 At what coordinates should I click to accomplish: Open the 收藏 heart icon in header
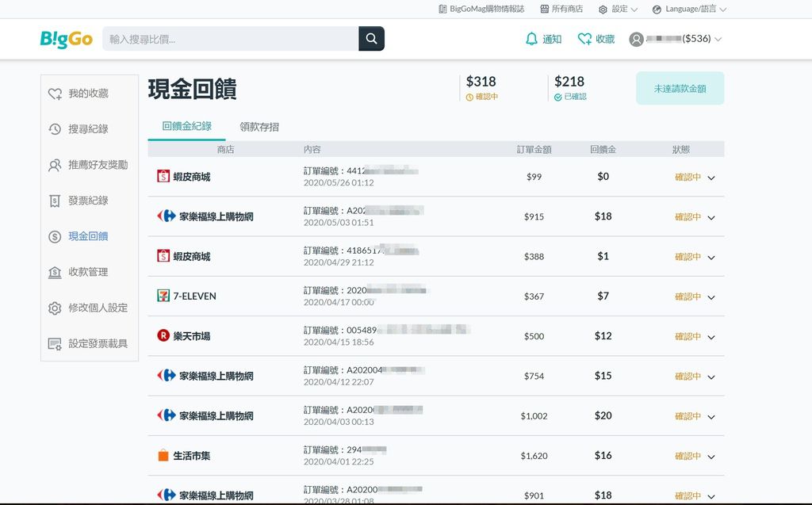(x=584, y=39)
